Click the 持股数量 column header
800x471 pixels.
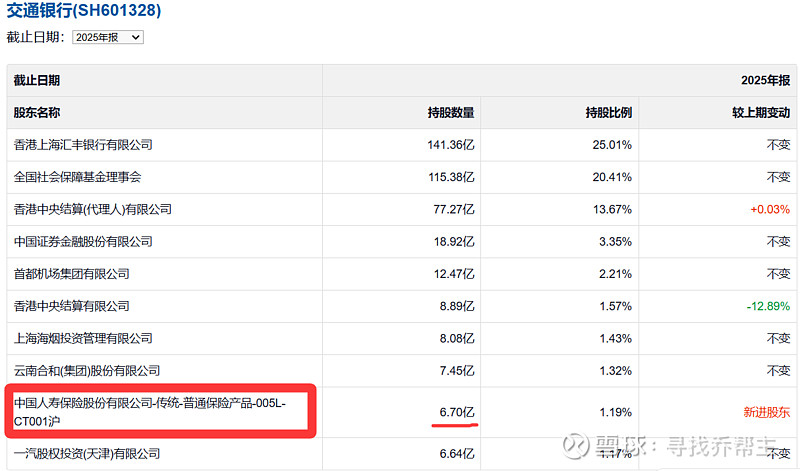pyautogui.click(x=451, y=113)
